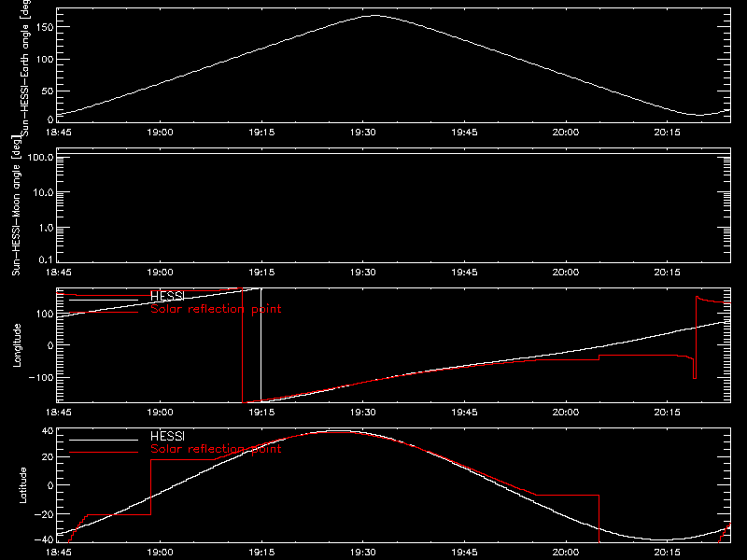Click 19:30 time label of the Earth angle plot

tap(363, 133)
